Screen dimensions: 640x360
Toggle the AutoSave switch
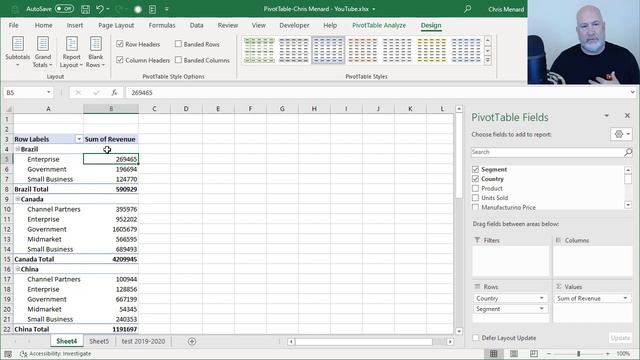point(64,9)
